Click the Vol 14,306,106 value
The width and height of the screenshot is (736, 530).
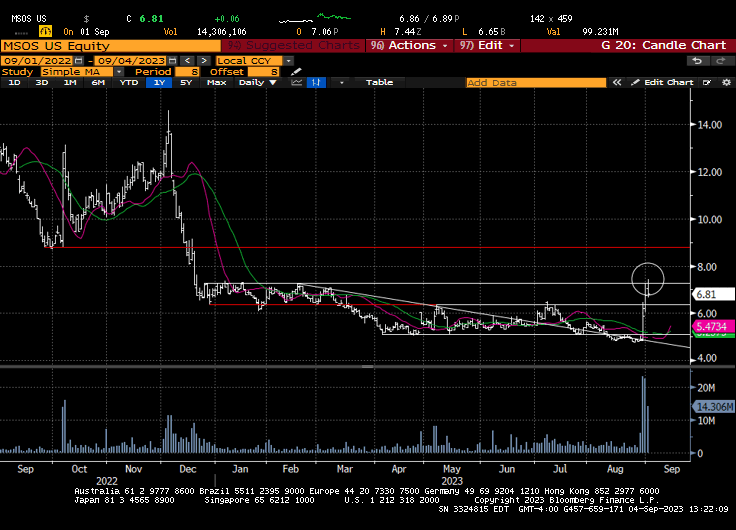click(222, 32)
